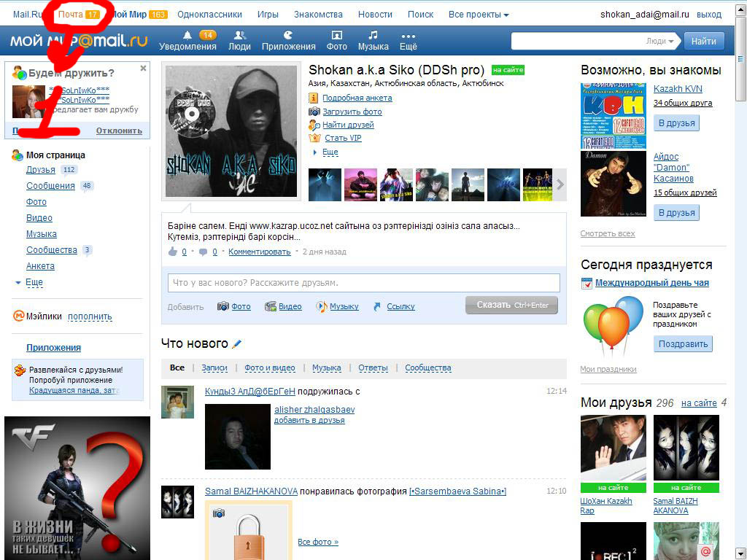Switch to the Музыка feed tab

coord(326,368)
